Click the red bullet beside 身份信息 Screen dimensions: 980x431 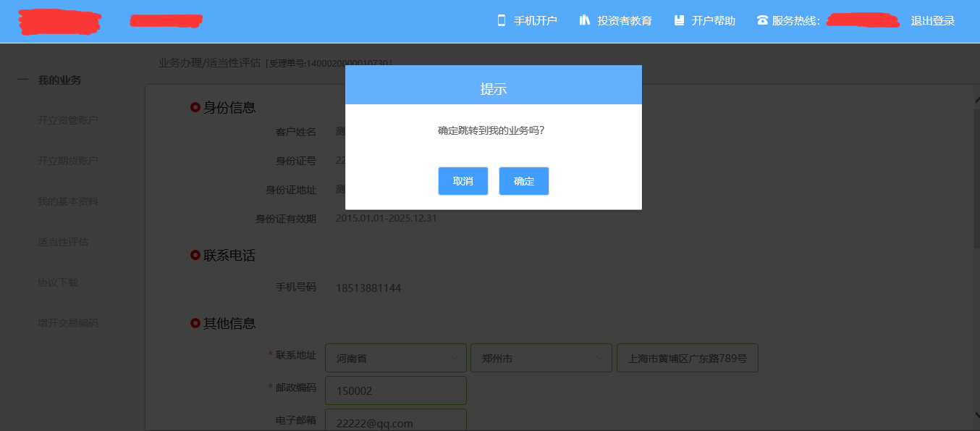195,107
